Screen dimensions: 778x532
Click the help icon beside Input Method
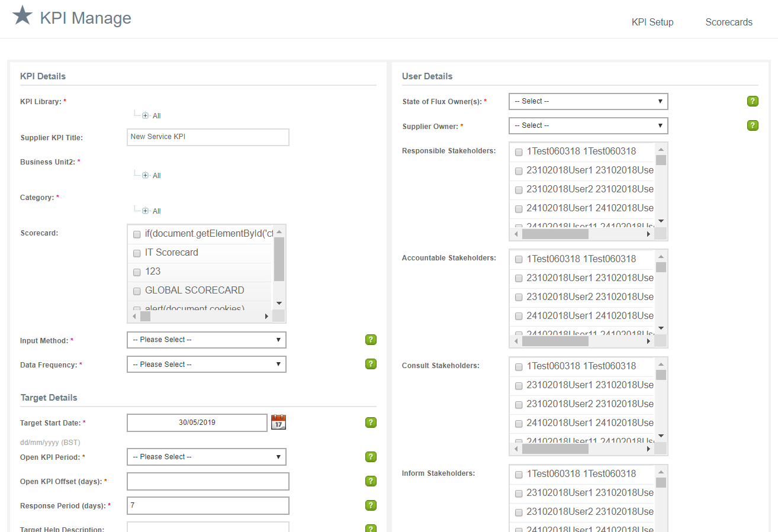pyautogui.click(x=371, y=340)
